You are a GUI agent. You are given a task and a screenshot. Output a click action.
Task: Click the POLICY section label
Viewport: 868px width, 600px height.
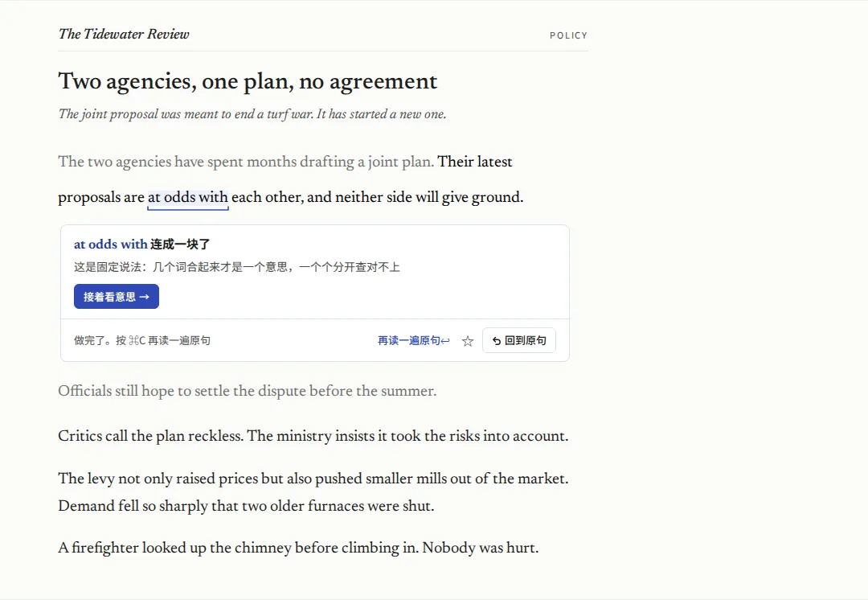point(568,35)
